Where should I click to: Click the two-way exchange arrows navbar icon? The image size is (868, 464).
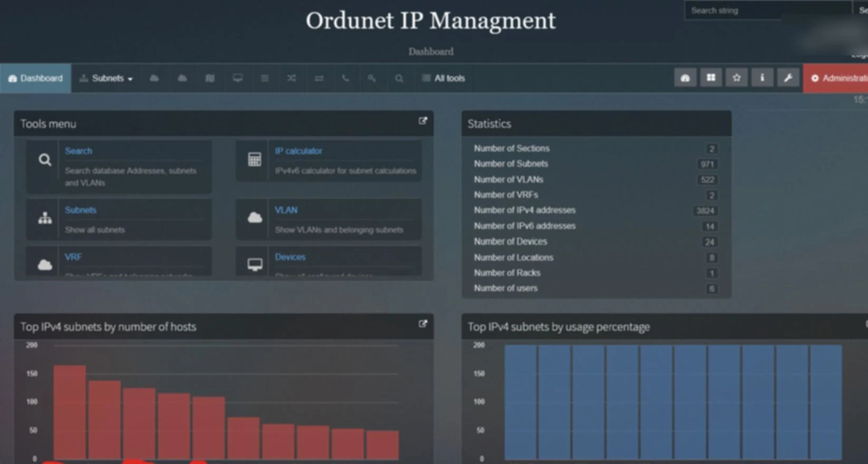[319, 78]
